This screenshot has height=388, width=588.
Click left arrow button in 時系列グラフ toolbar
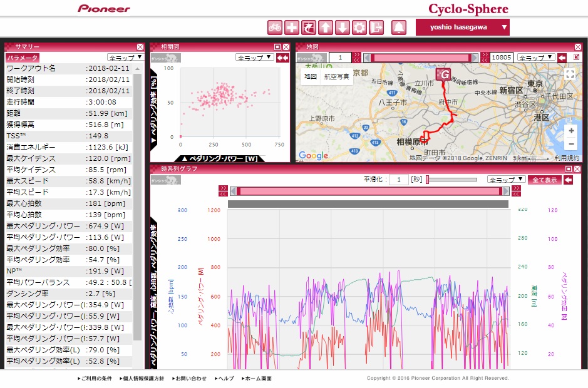click(569, 180)
